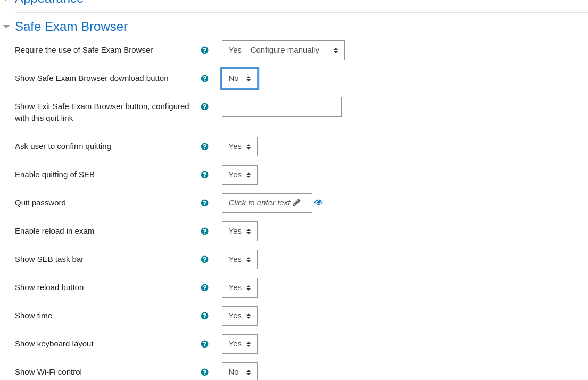Open help for Ask user to confirm quitting
Screen dimensions: 588x380
coord(204,147)
